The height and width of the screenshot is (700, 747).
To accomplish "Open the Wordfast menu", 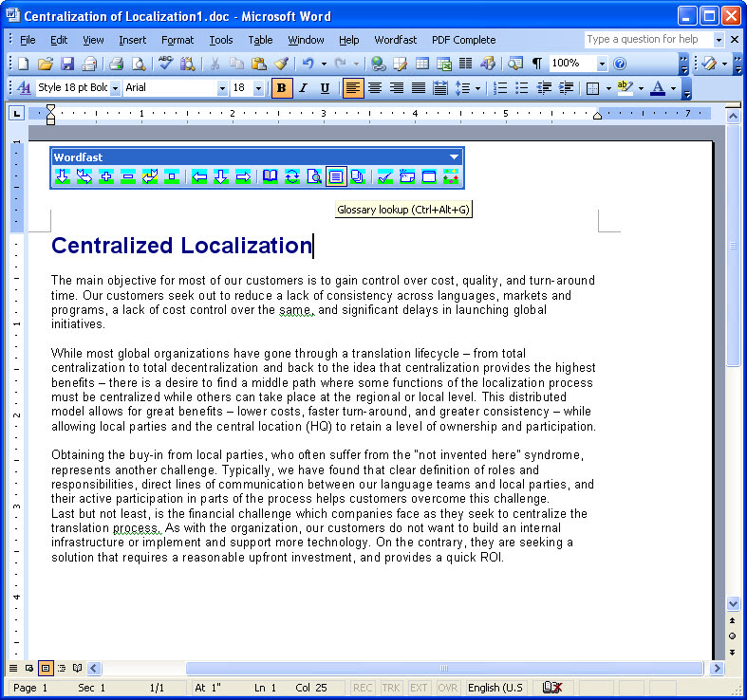I will pos(396,40).
